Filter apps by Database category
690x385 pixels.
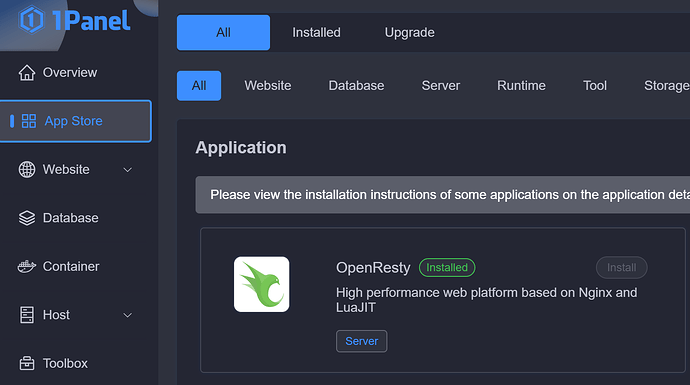pos(356,85)
